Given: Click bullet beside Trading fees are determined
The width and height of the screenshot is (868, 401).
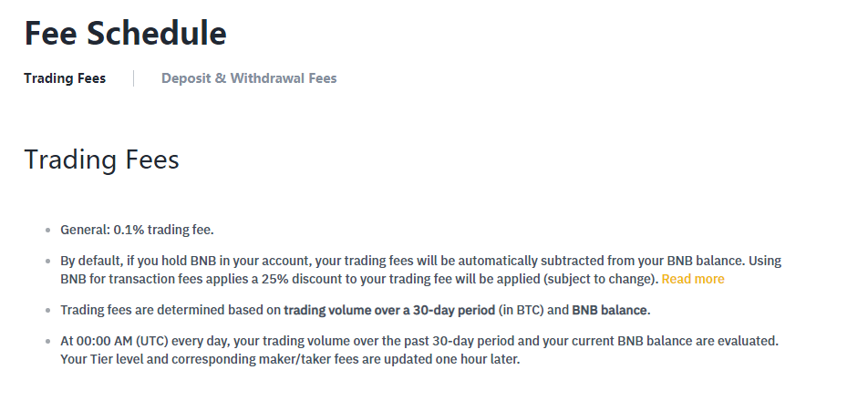Looking at the screenshot, I should click(x=47, y=311).
